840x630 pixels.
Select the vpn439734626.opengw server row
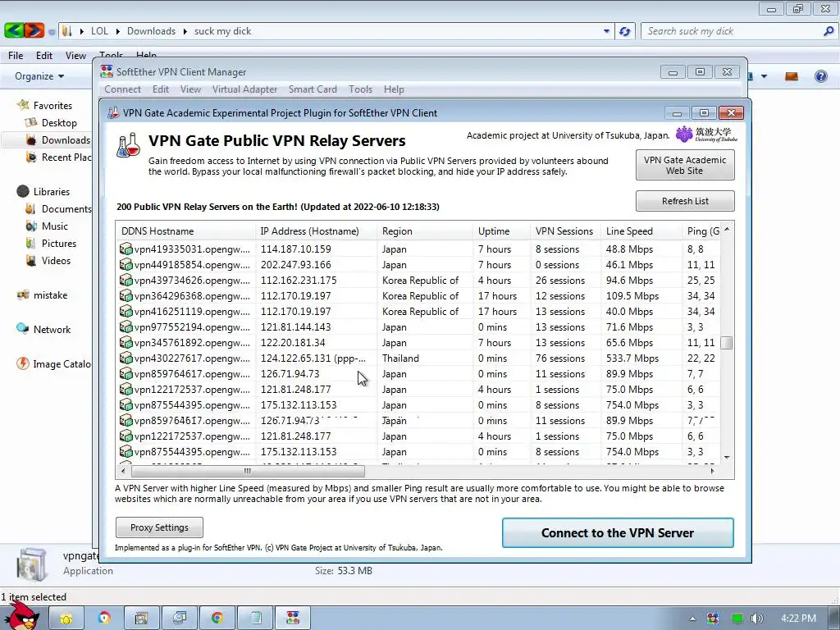(418, 281)
